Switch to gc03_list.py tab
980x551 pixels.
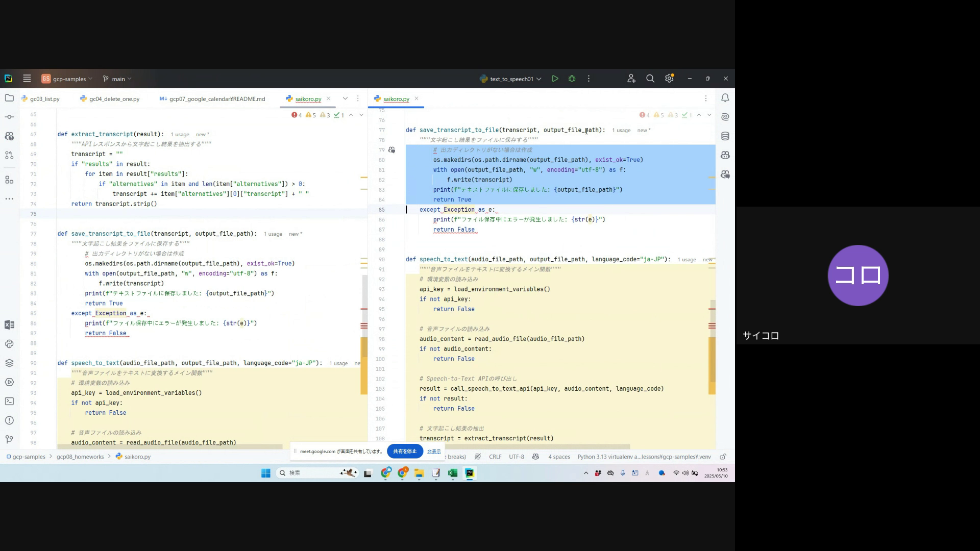click(44, 99)
